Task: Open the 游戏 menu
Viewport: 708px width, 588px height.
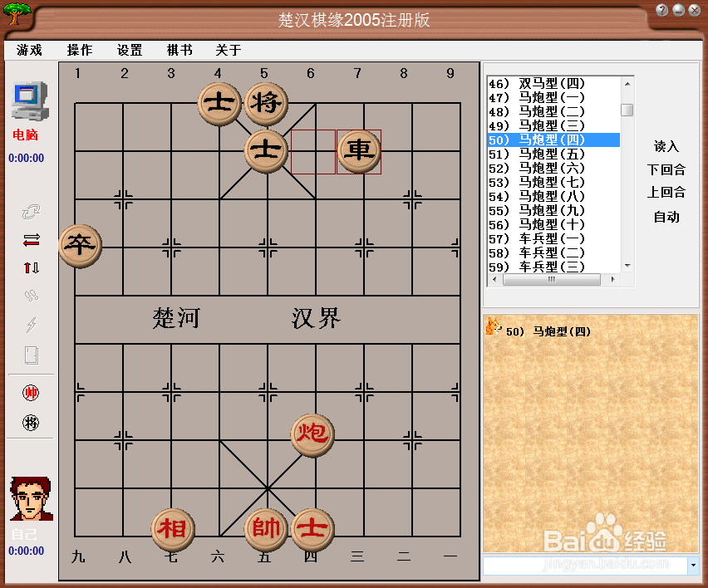Action: click(29, 50)
